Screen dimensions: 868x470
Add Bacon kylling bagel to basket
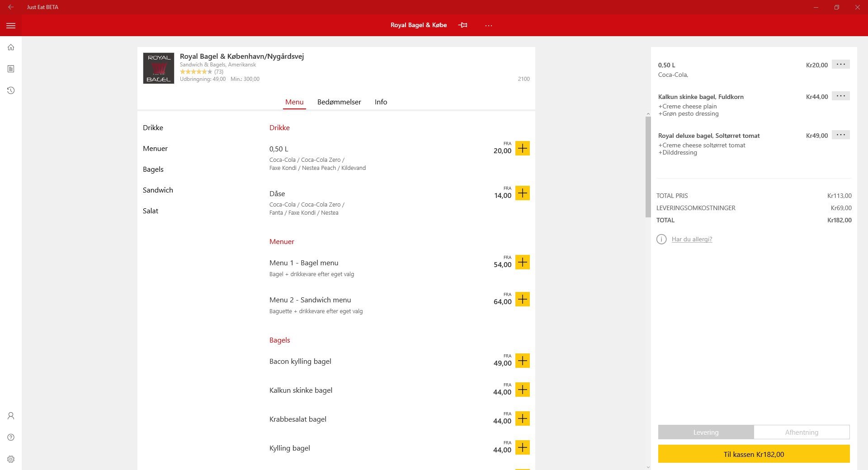pyautogui.click(x=523, y=361)
